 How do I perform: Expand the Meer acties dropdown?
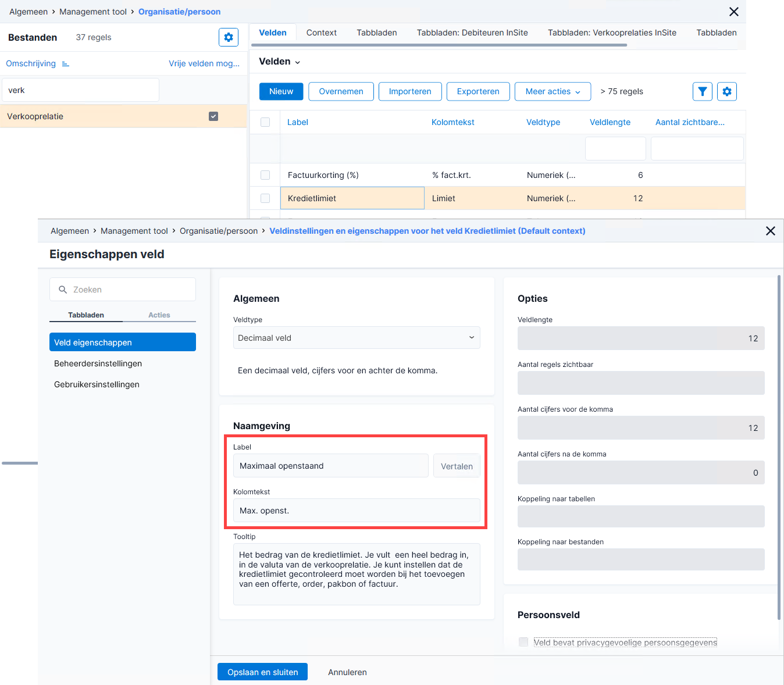coord(553,91)
